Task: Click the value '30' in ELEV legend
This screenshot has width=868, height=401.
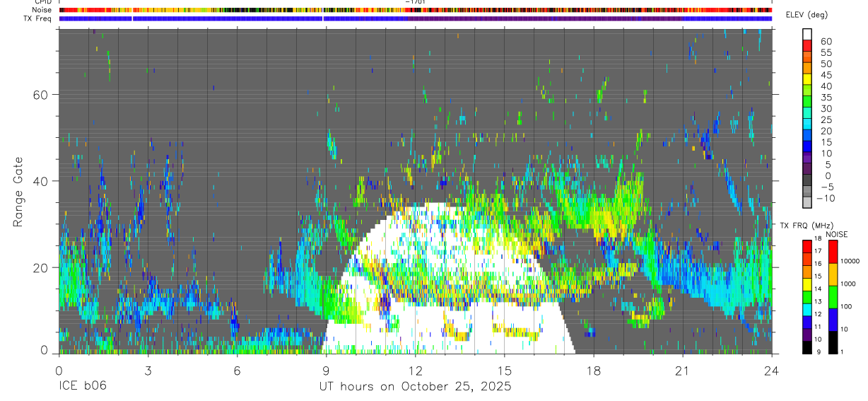Action: tap(825, 109)
